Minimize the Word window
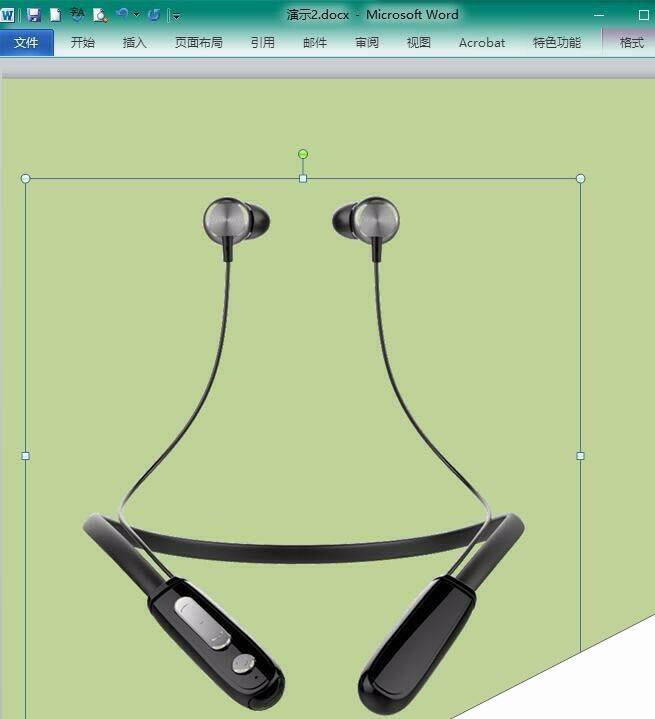Viewport: 655px width, 719px height. coord(599,15)
